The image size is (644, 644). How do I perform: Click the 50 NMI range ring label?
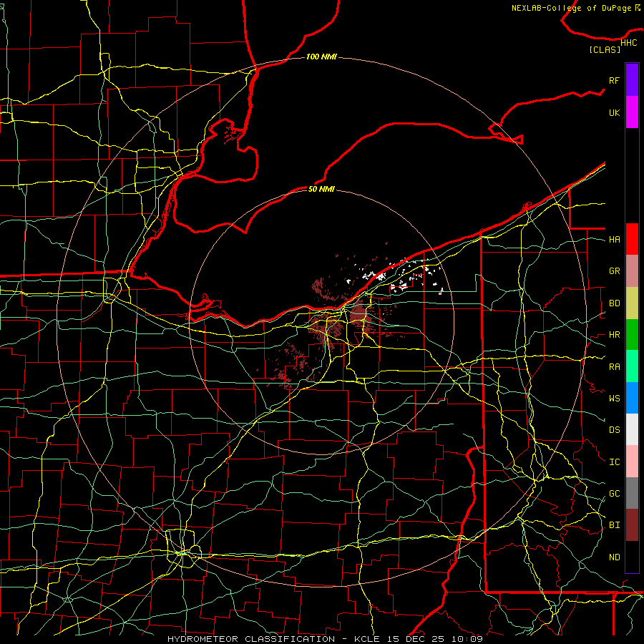pyautogui.click(x=321, y=189)
